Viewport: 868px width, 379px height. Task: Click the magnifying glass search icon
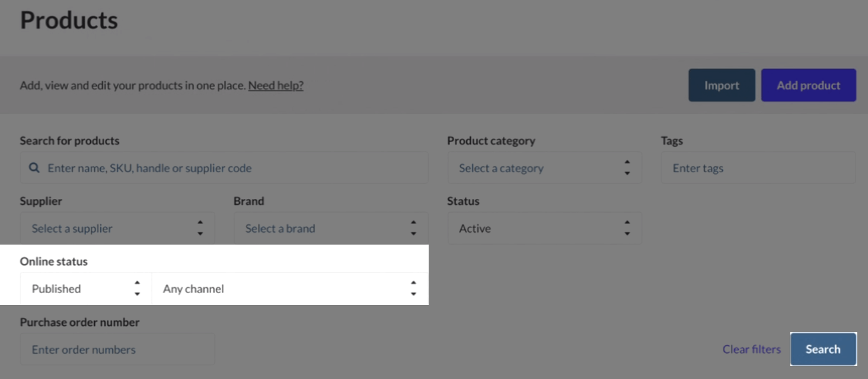pos(34,168)
